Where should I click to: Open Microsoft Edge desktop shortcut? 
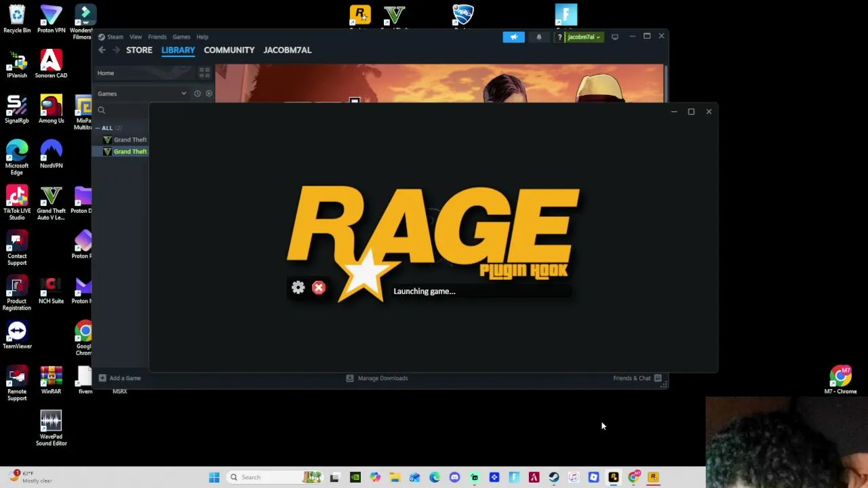point(17,158)
